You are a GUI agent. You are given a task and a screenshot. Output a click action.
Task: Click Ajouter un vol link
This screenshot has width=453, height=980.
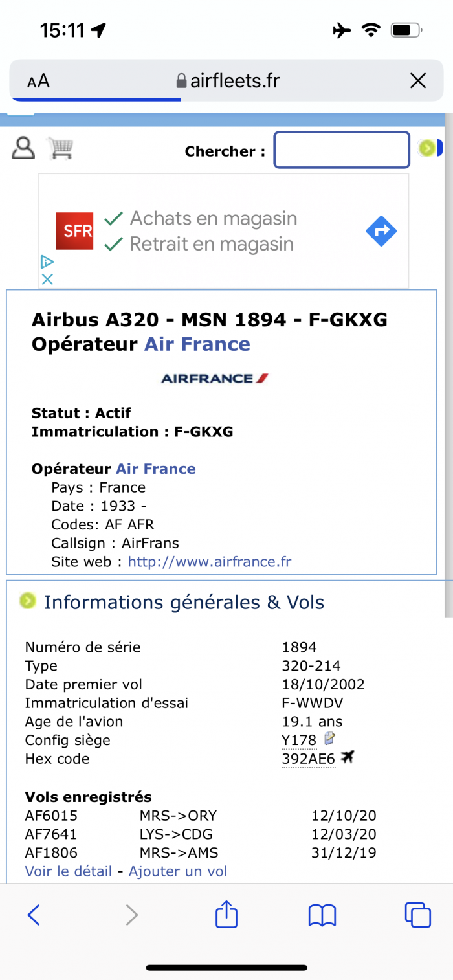tap(178, 871)
